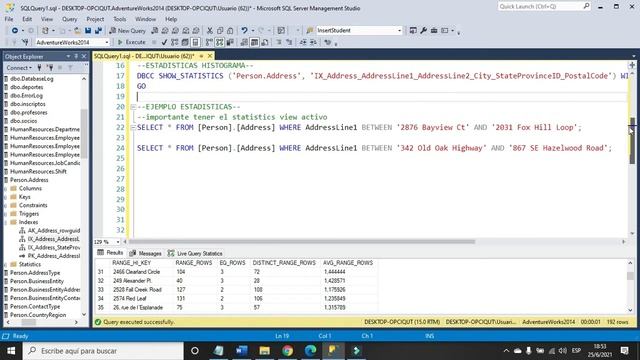Click the Properties wrench icon
Screen dimensions: 640x360
[x=423, y=31]
